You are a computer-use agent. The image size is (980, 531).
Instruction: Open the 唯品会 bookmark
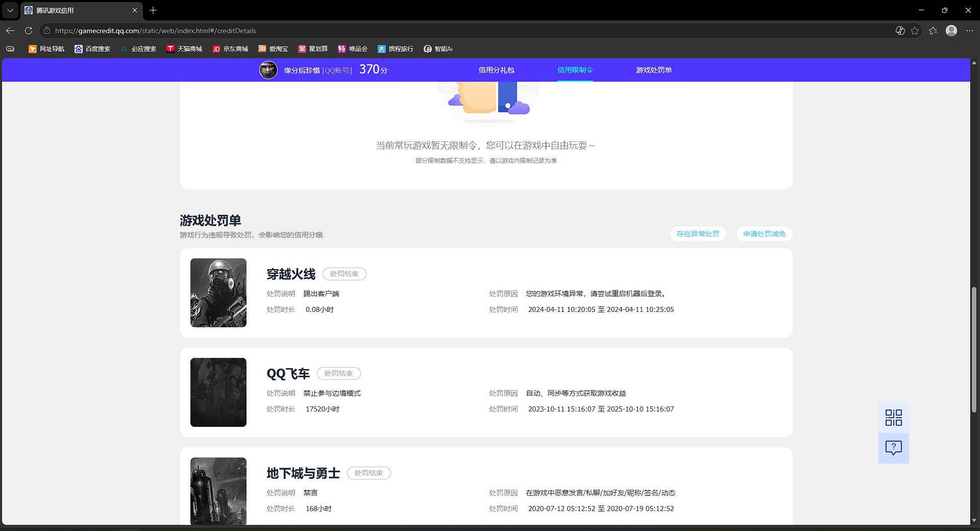(353, 49)
